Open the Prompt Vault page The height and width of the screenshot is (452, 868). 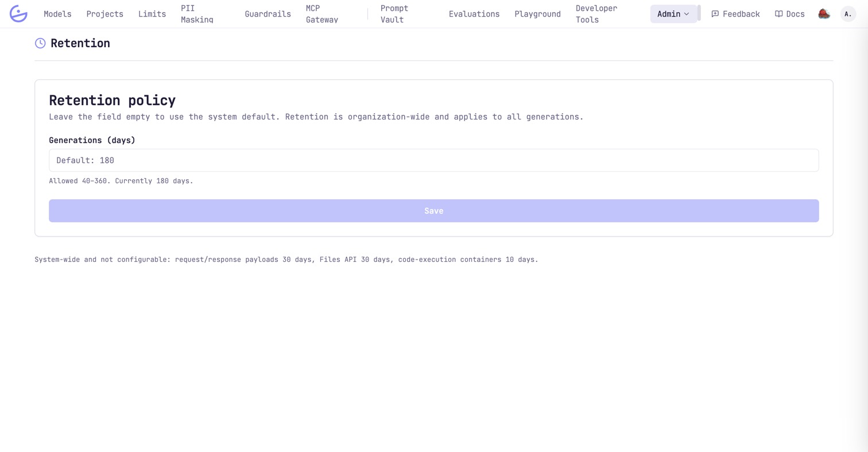click(394, 14)
